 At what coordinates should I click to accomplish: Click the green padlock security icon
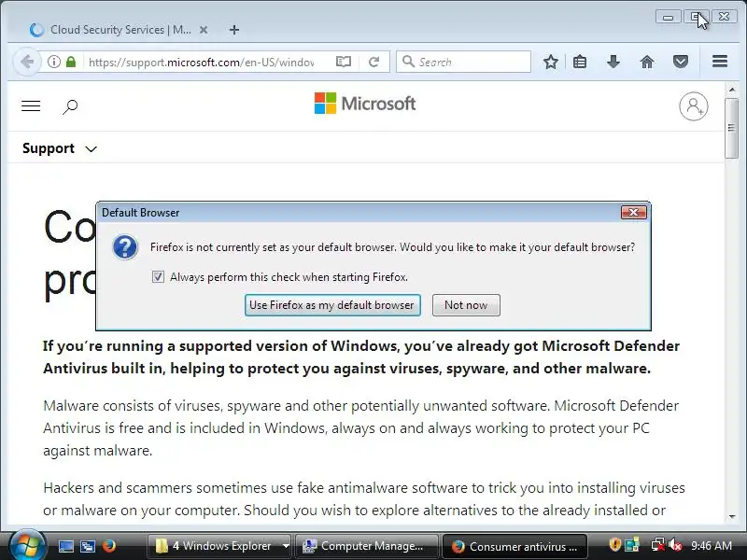(x=71, y=62)
